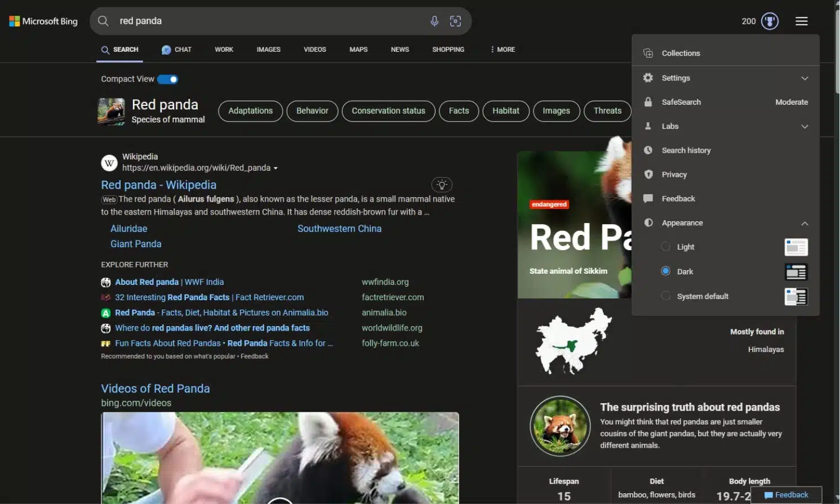Click the search magnifier icon

(x=103, y=21)
